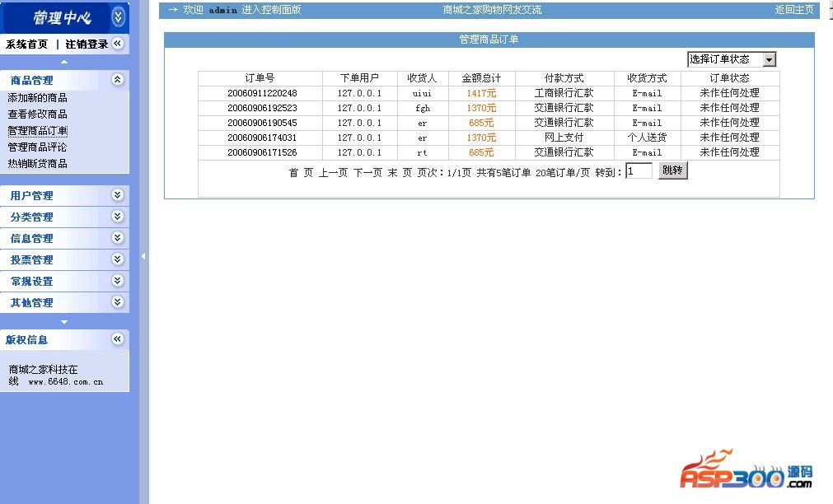Click 返回主页 link

pos(793,10)
